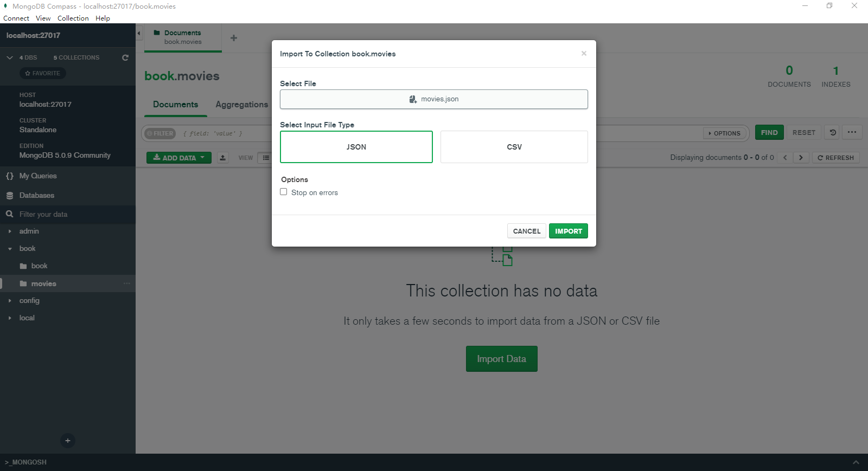Go to the next page of documents
Image resolution: width=868 pixels, height=471 pixels.
click(801, 158)
